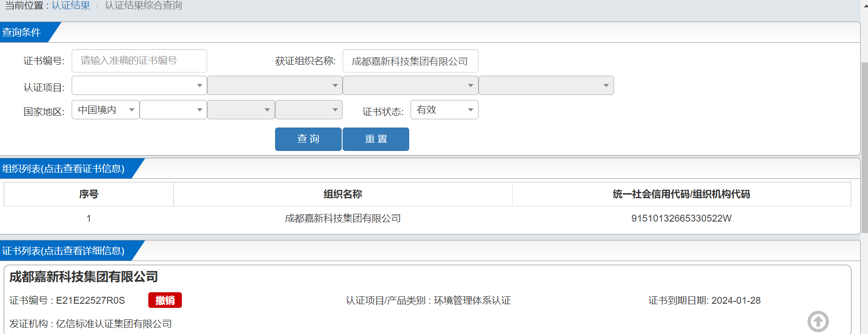868x334 pixels.
Task: Open the second 认证项目 dropdown
Action: click(x=275, y=85)
